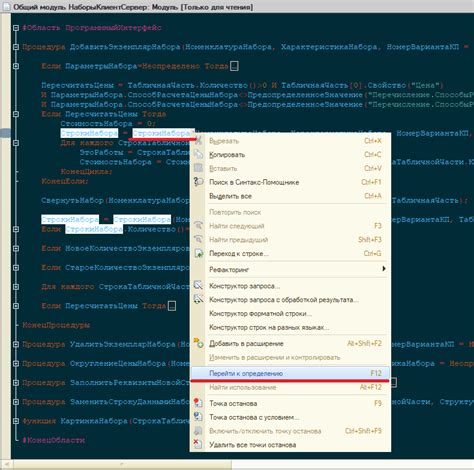
Task: Click the horizontal scrollbar thumb
Action: tap(122, 465)
